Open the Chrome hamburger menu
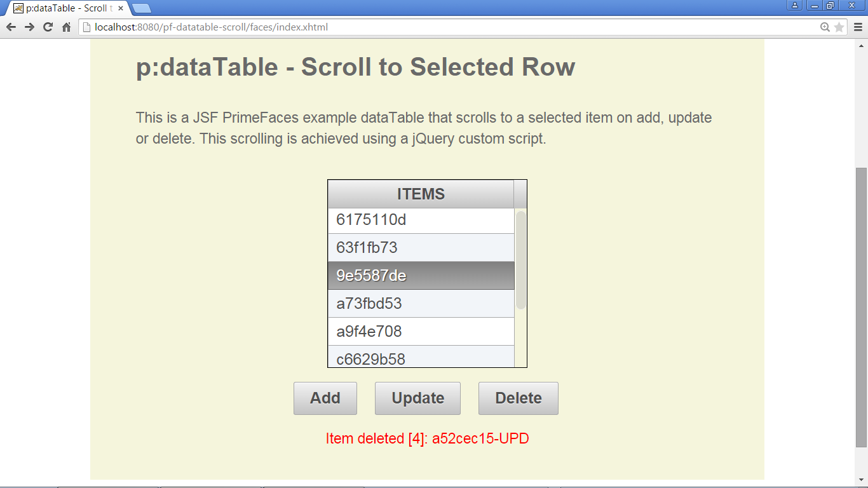The width and height of the screenshot is (868, 488). click(x=858, y=27)
